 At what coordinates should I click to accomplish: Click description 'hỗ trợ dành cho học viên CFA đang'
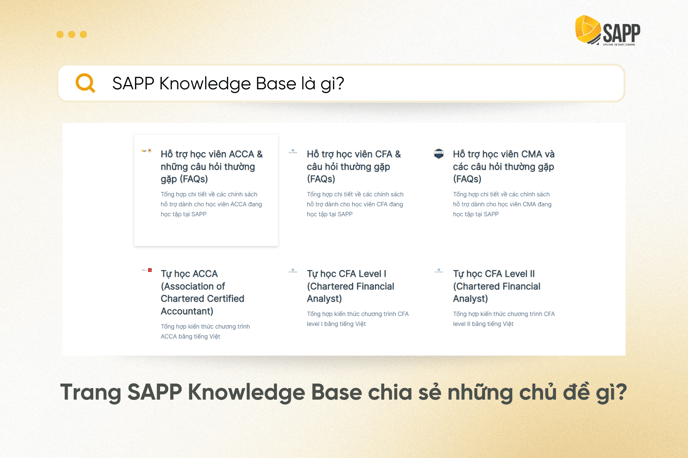[x=355, y=204]
